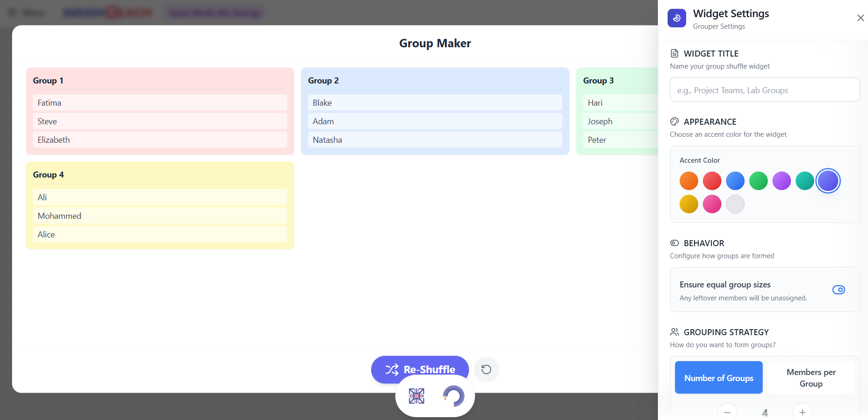Switch to Members per Group strategy
Screen dimensions: 868x420
(811, 378)
